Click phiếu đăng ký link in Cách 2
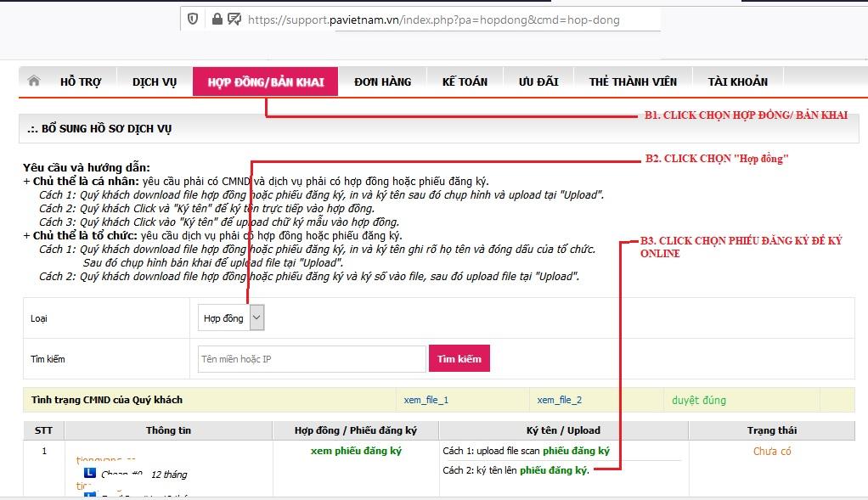 (x=554, y=470)
